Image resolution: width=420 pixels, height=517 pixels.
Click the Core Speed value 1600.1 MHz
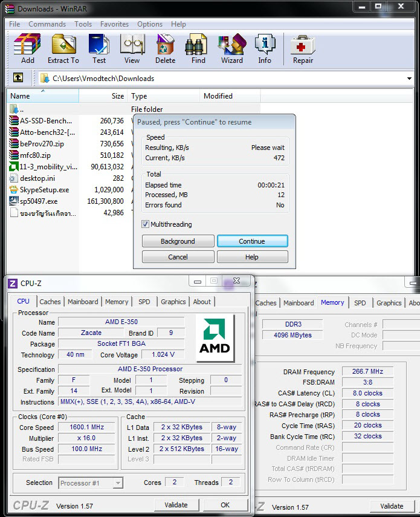87,427
